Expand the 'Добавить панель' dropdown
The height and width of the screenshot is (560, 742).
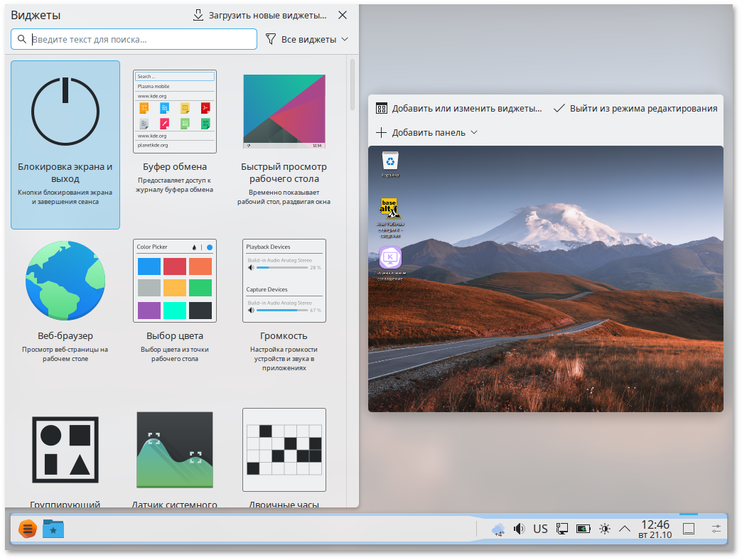[x=426, y=132]
